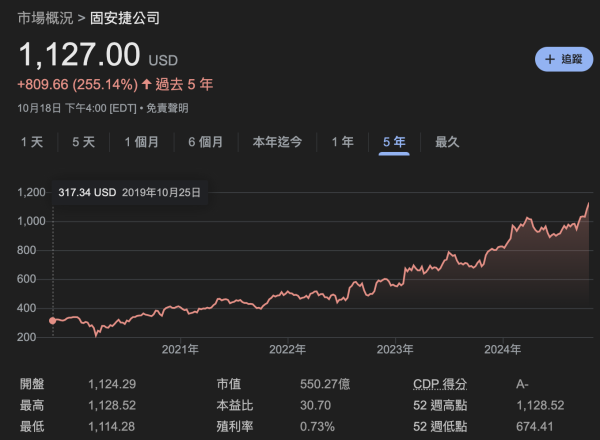The width and height of the screenshot is (600, 440).
Task: Switch to the 6 個月 range tab
Action: click(x=205, y=142)
